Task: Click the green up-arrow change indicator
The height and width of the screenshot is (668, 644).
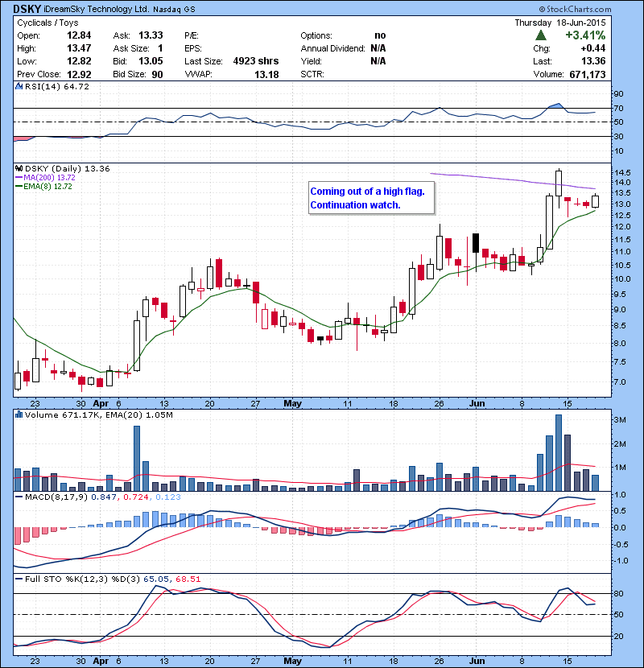Action: (x=541, y=35)
